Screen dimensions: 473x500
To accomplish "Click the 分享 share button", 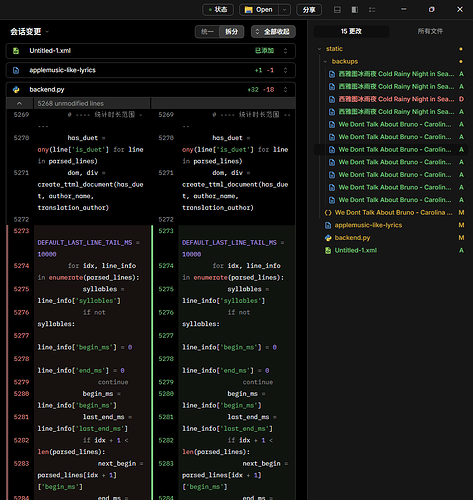I will (x=309, y=10).
